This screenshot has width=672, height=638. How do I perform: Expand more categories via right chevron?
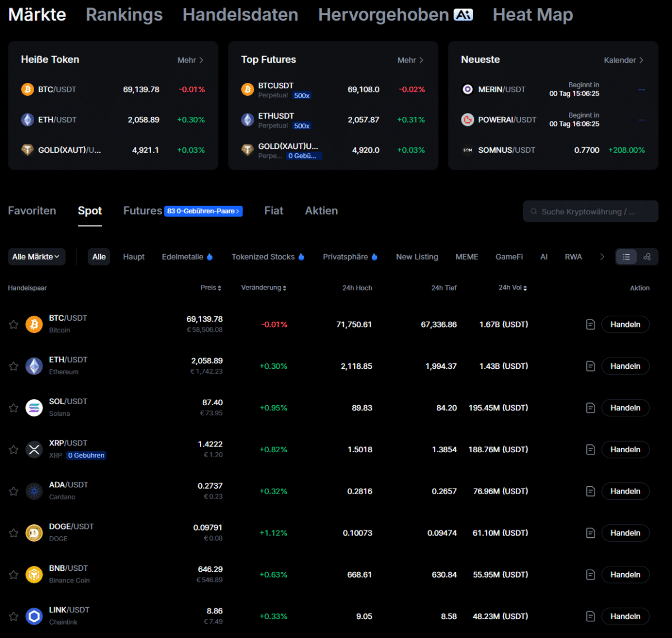click(602, 256)
